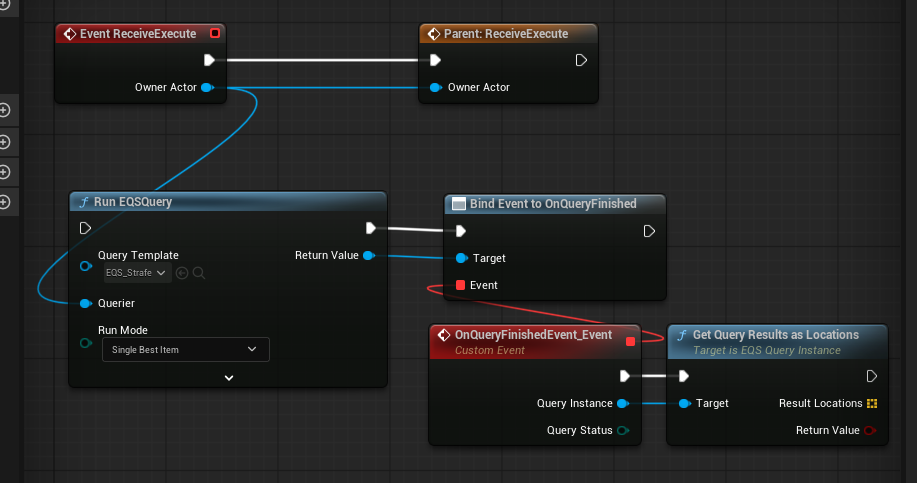
Task: Click Get Query Results exec output pin
Action: click(x=871, y=376)
